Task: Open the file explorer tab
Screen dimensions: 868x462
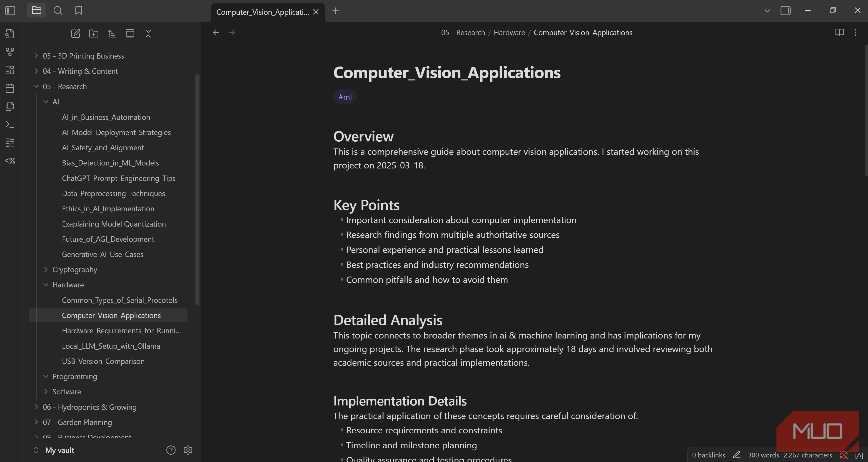Action: [x=36, y=11]
